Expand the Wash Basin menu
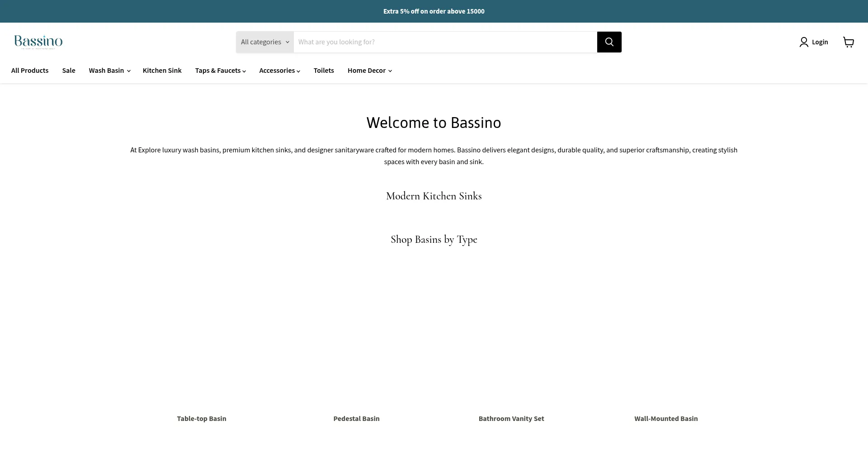Image resolution: width=868 pixels, height=449 pixels. tap(109, 71)
